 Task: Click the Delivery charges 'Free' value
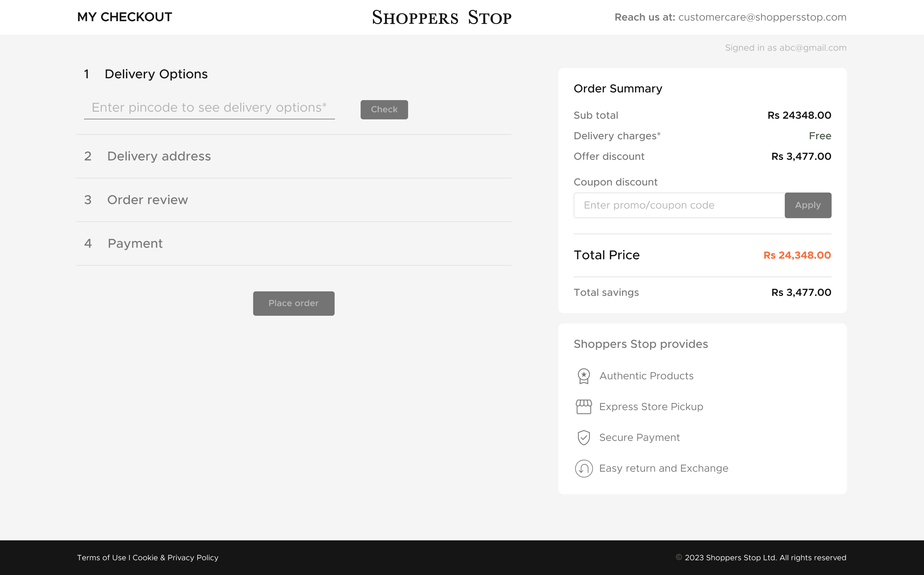820,136
